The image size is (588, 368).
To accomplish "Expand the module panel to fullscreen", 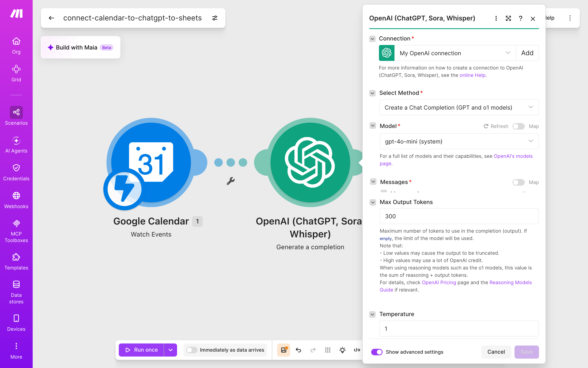I will (x=508, y=18).
